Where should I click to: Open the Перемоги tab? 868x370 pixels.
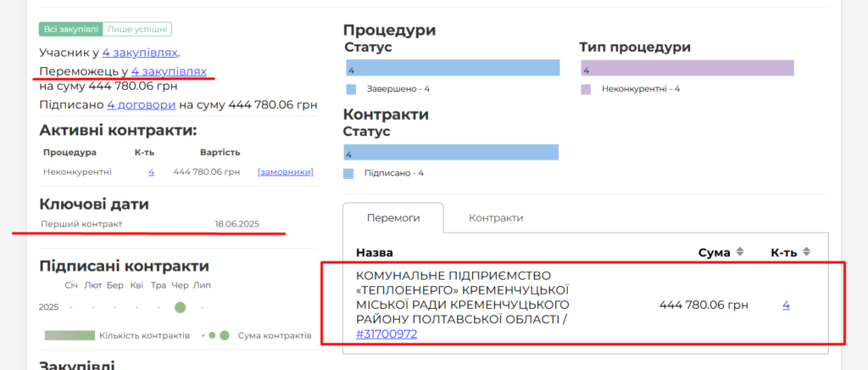(392, 218)
